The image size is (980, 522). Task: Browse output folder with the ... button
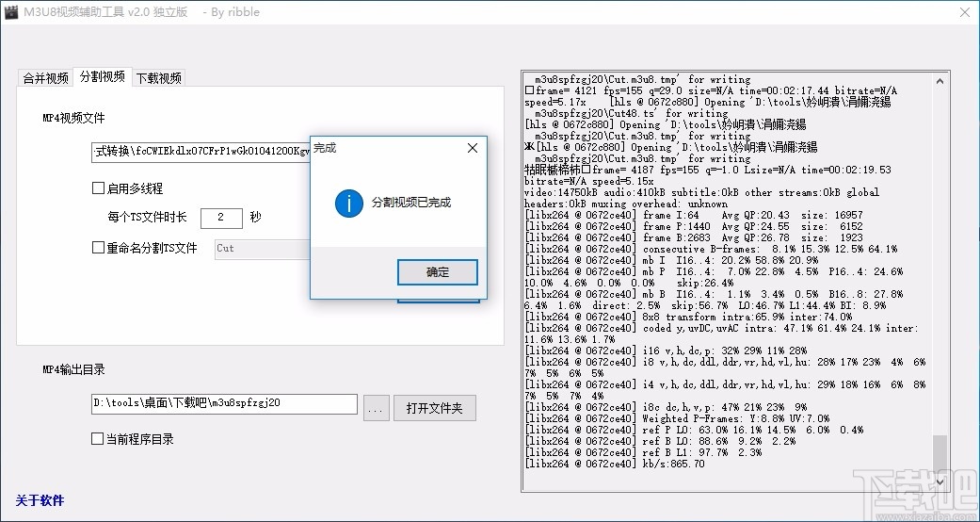click(376, 409)
